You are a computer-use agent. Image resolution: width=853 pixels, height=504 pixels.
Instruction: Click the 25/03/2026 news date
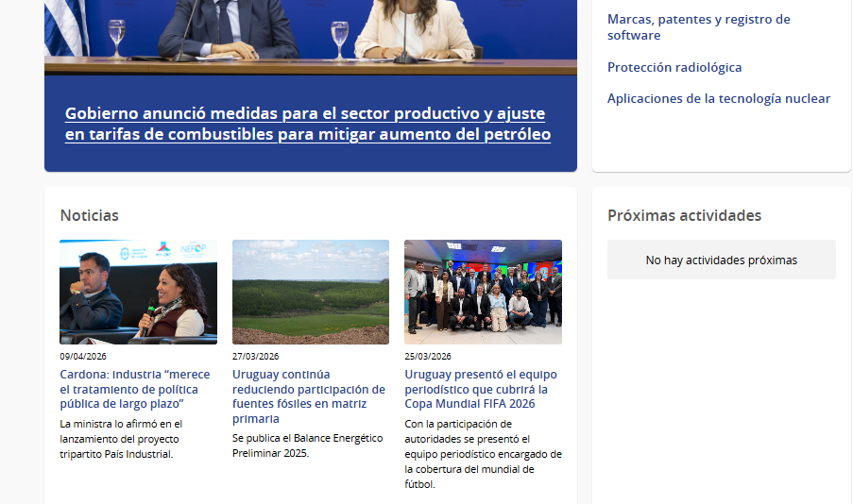point(428,357)
